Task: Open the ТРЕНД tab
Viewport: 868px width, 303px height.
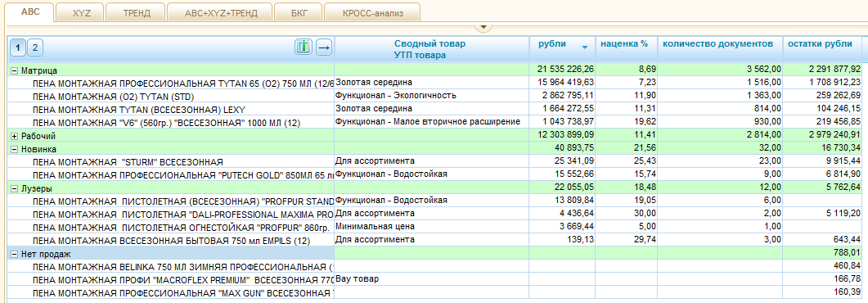Action: (x=137, y=13)
